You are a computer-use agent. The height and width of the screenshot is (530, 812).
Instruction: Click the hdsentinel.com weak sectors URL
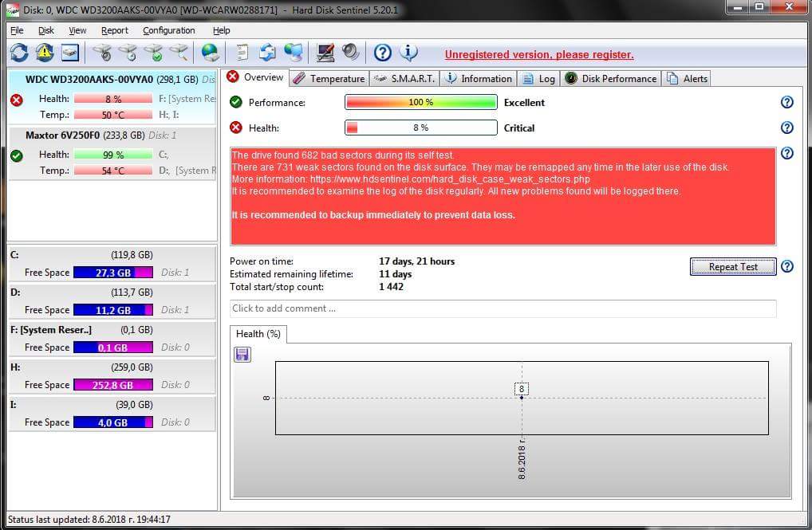pos(450,179)
